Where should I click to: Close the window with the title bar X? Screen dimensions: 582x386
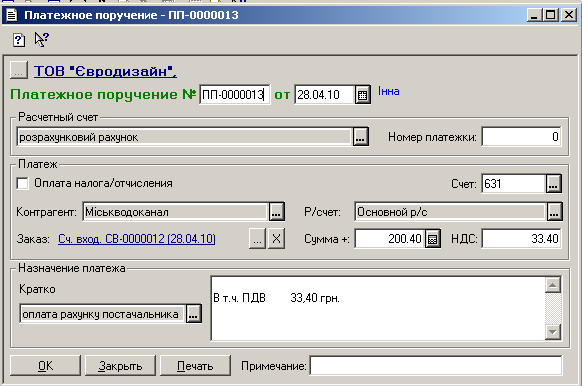(x=568, y=15)
